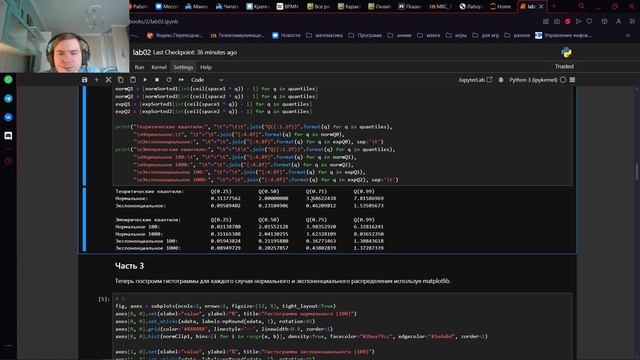Click the lab02 notebook title
The image size is (640, 360).
[x=142, y=52]
